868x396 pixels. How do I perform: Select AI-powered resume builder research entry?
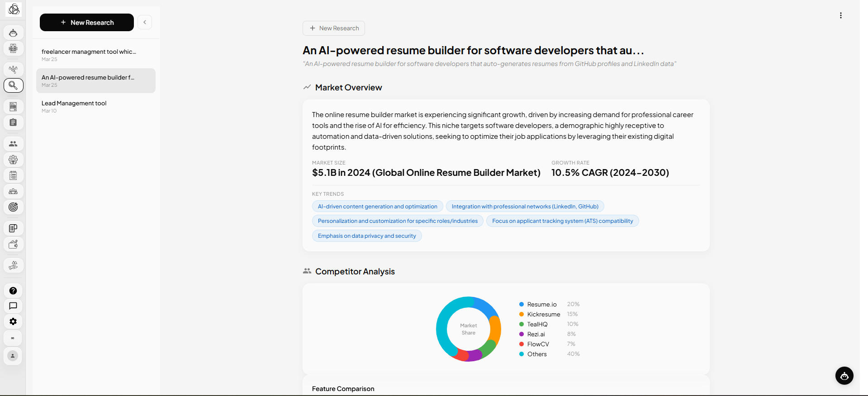pyautogui.click(x=96, y=81)
